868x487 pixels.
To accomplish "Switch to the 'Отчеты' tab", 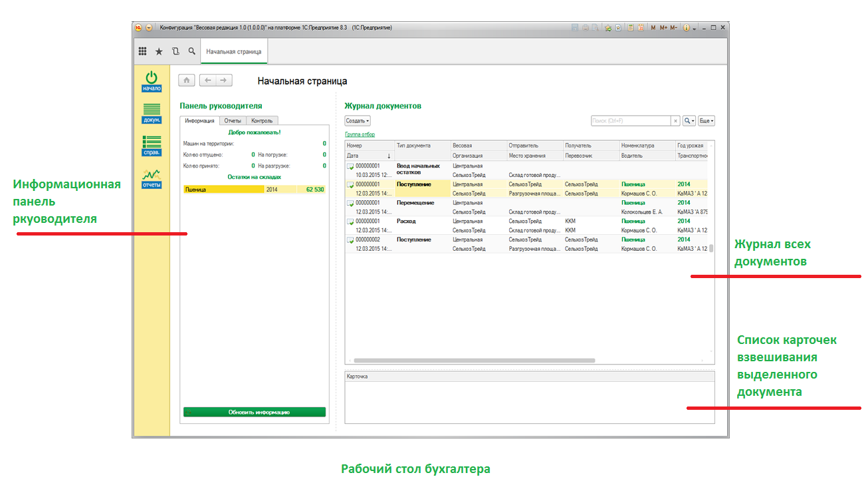I will 233,121.
